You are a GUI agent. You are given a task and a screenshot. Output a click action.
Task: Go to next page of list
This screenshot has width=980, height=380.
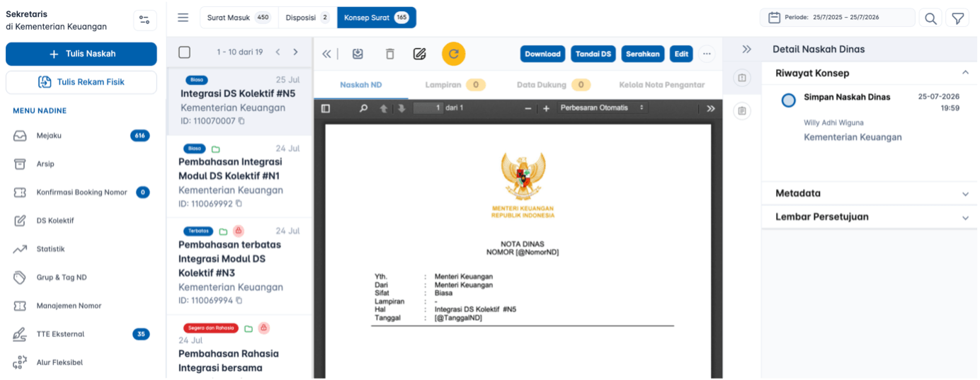point(295,52)
